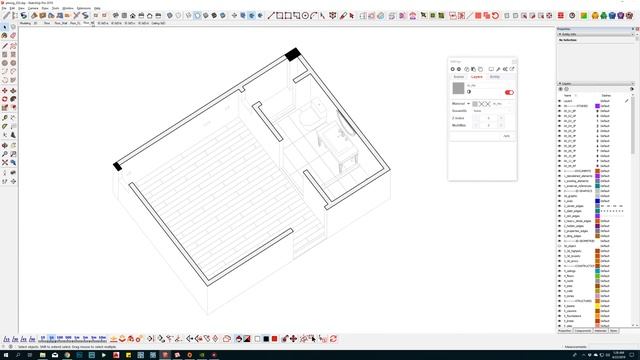Decrease the Z-index value
This screenshot has width=640, height=360.
476,118
